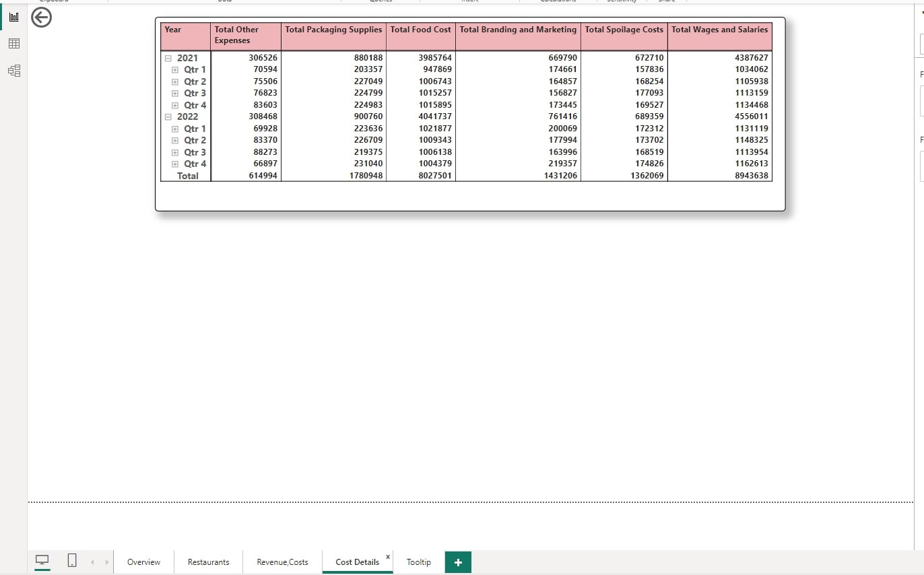Add a new report page
Image resolution: width=924 pixels, height=575 pixels.
tap(458, 562)
